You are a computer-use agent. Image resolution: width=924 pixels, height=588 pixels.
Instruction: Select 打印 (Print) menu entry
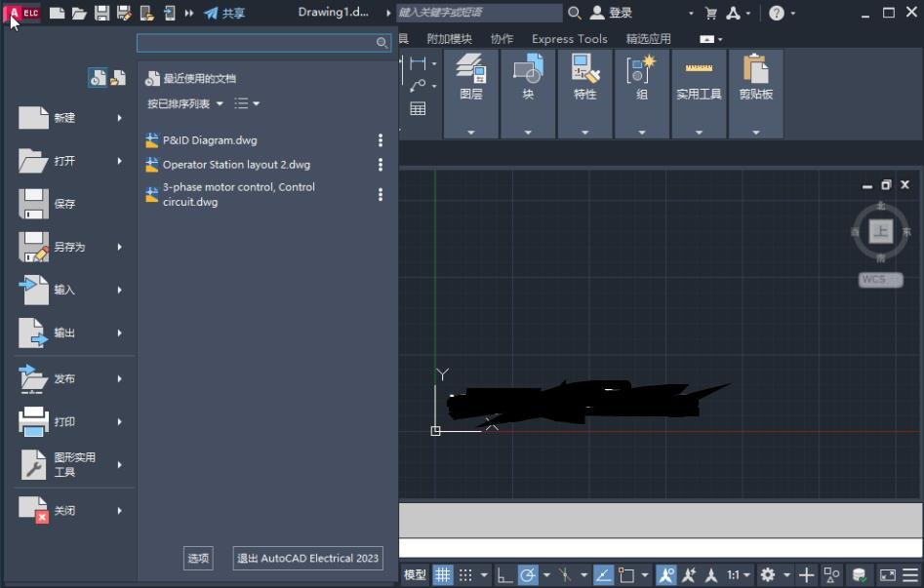click(x=70, y=422)
